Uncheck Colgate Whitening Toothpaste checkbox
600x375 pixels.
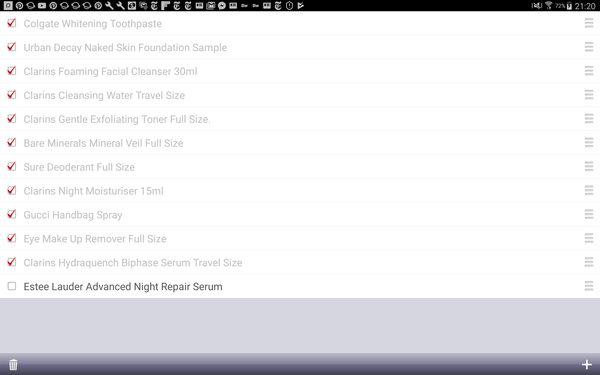point(12,23)
